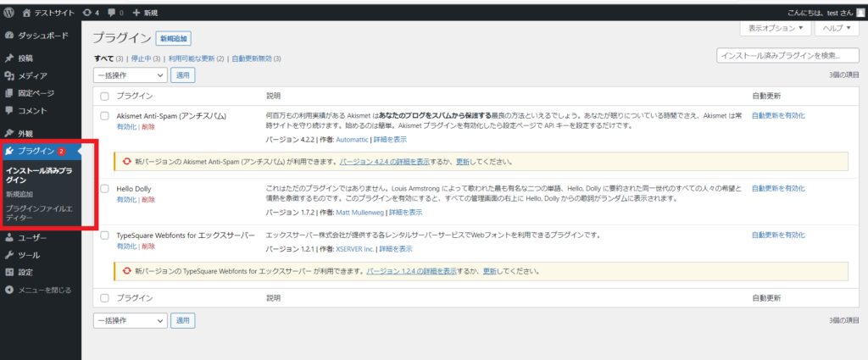
Task: Click the コメント bubble icon in sidebar
Action: [x=8, y=111]
